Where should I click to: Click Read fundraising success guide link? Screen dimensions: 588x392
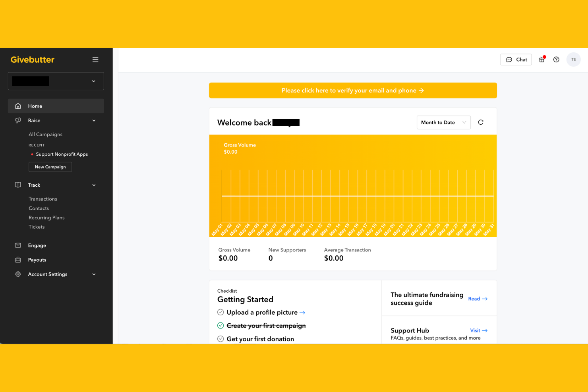tap(478, 299)
